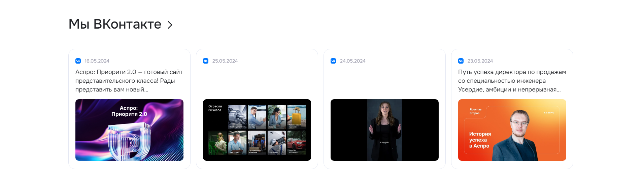Open the orange 'История успеха в Аспро' thumbnail
The width and height of the screenshot is (644, 184).
pos(512,130)
